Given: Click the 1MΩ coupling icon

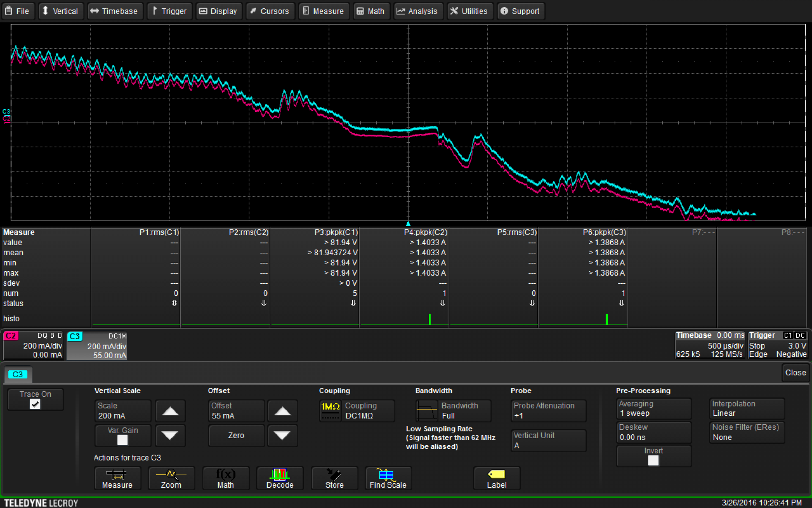Looking at the screenshot, I should click(330, 411).
